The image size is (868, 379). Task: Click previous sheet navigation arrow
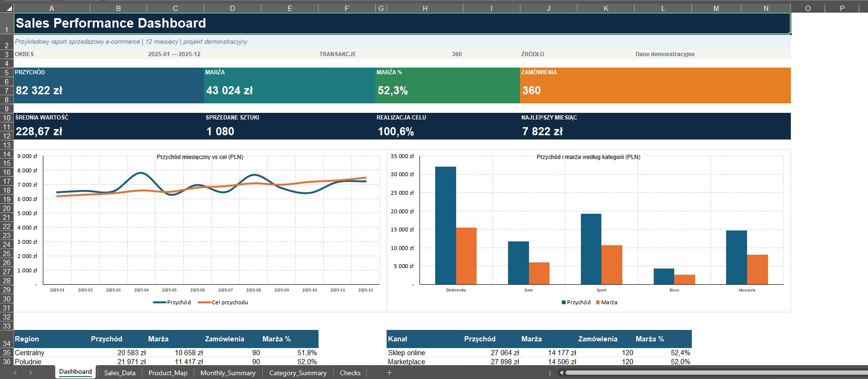[x=15, y=373]
